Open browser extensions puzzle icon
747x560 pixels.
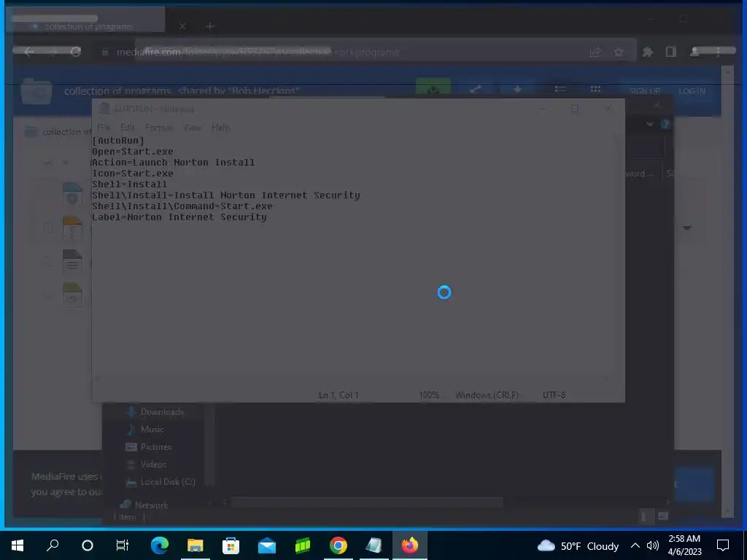[648, 52]
